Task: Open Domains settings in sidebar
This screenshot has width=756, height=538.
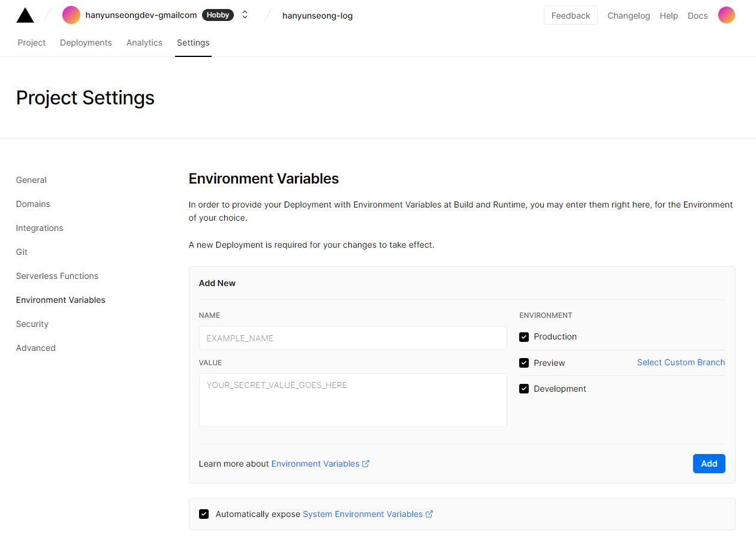Action: pyautogui.click(x=33, y=204)
